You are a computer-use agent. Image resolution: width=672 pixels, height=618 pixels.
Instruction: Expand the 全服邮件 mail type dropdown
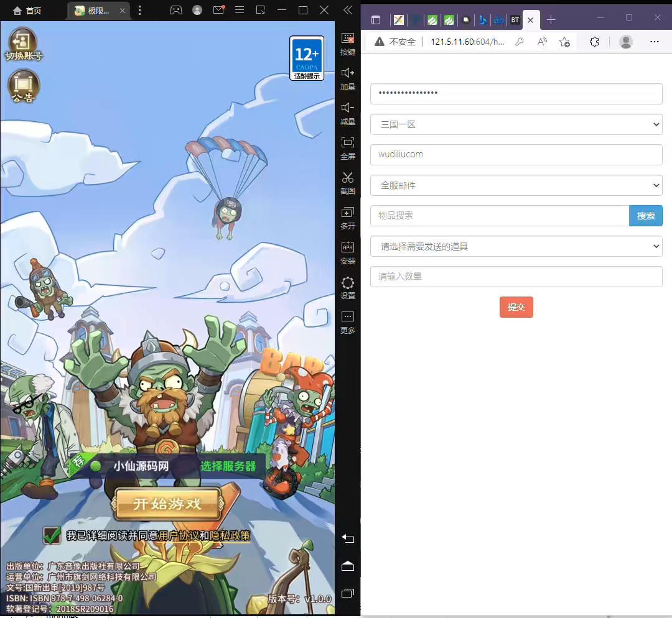[516, 185]
